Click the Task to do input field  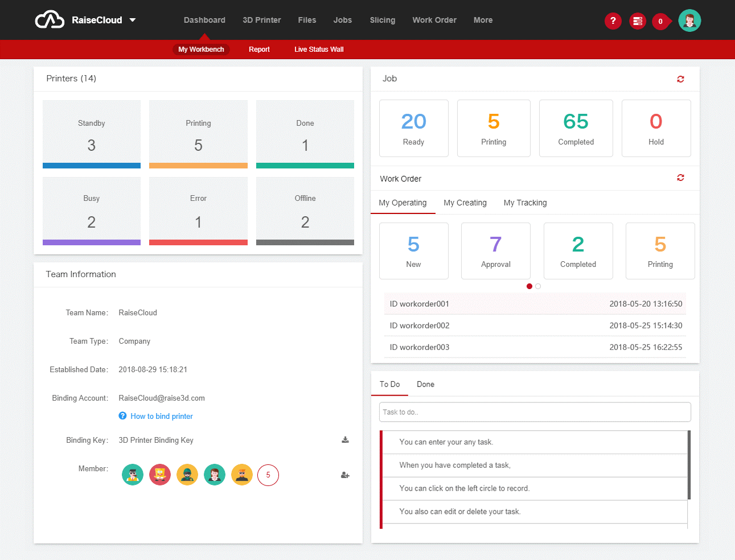[535, 412]
